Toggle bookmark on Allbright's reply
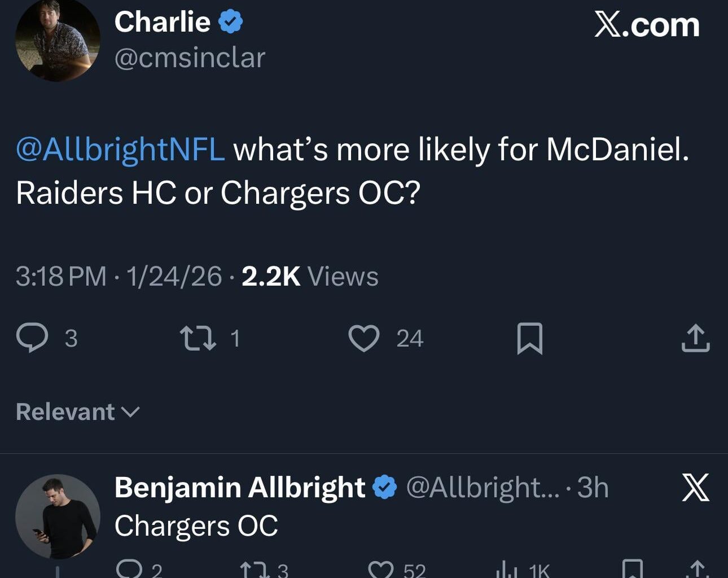 click(633, 572)
